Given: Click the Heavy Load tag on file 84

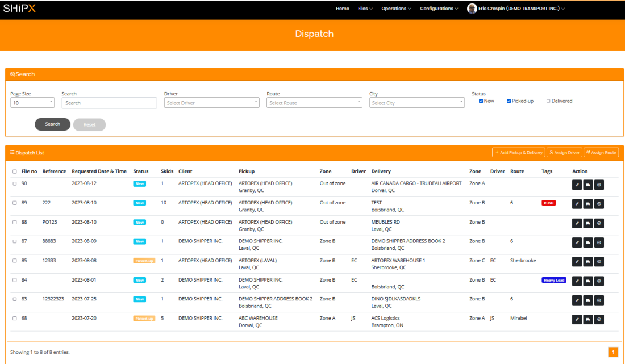Looking at the screenshot, I should [554, 280].
